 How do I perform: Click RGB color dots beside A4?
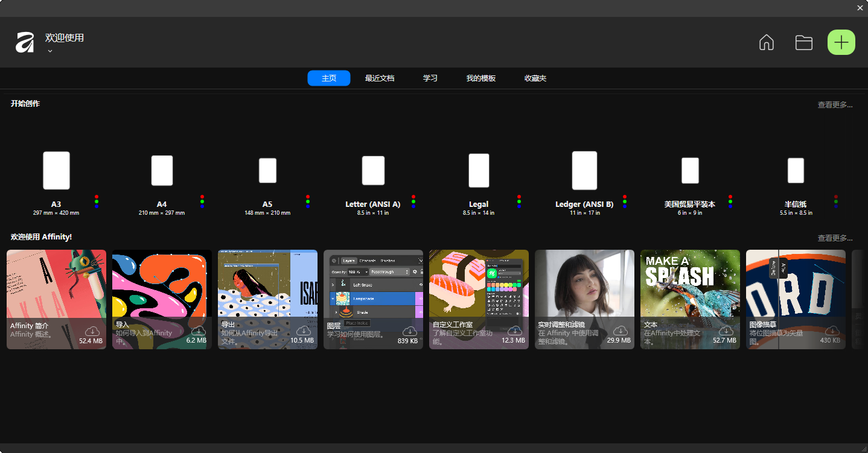click(202, 201)
